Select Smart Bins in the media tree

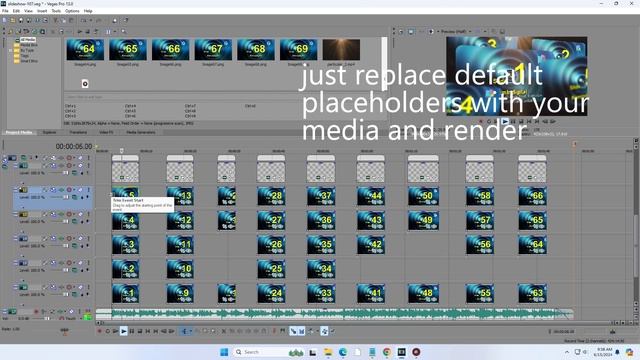click(x=29, y=61)
